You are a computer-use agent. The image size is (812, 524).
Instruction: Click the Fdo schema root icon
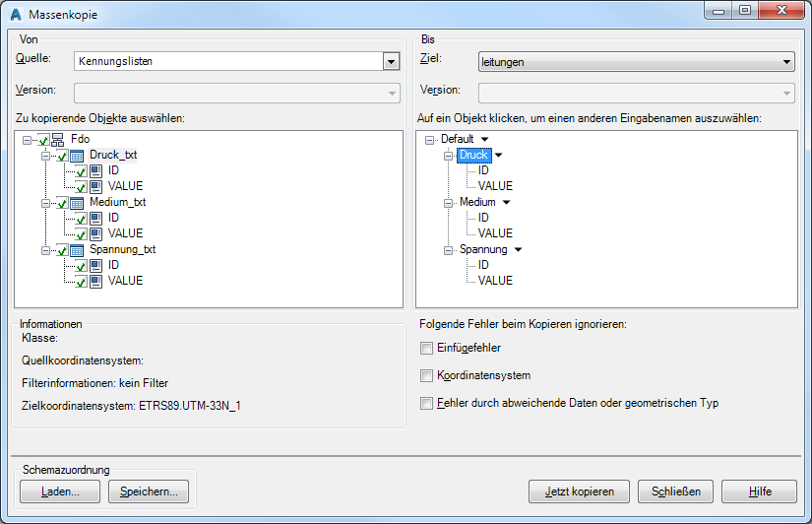pyautogui.click(x=58, y=140)
